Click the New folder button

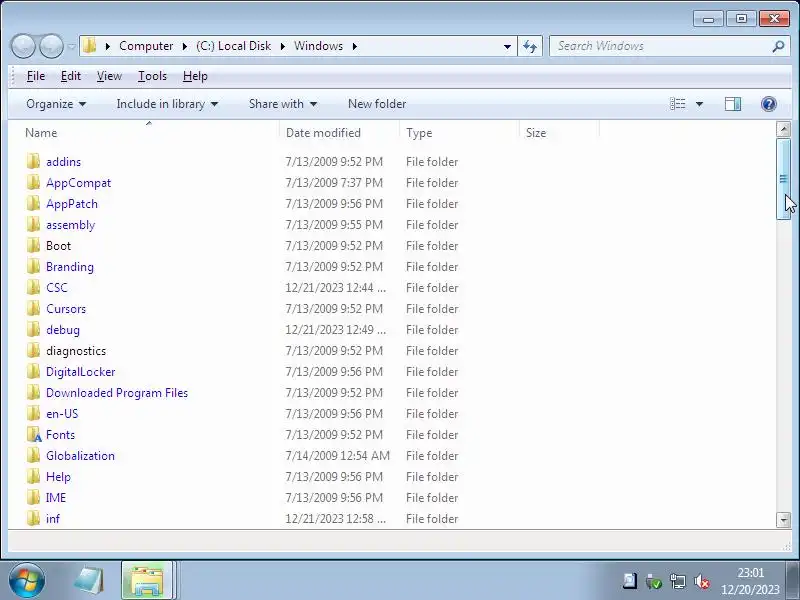(x=377, y=104)
